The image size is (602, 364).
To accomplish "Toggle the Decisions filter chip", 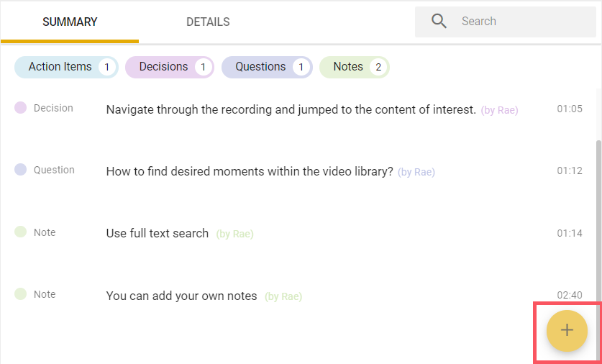I will coord(170,67).
